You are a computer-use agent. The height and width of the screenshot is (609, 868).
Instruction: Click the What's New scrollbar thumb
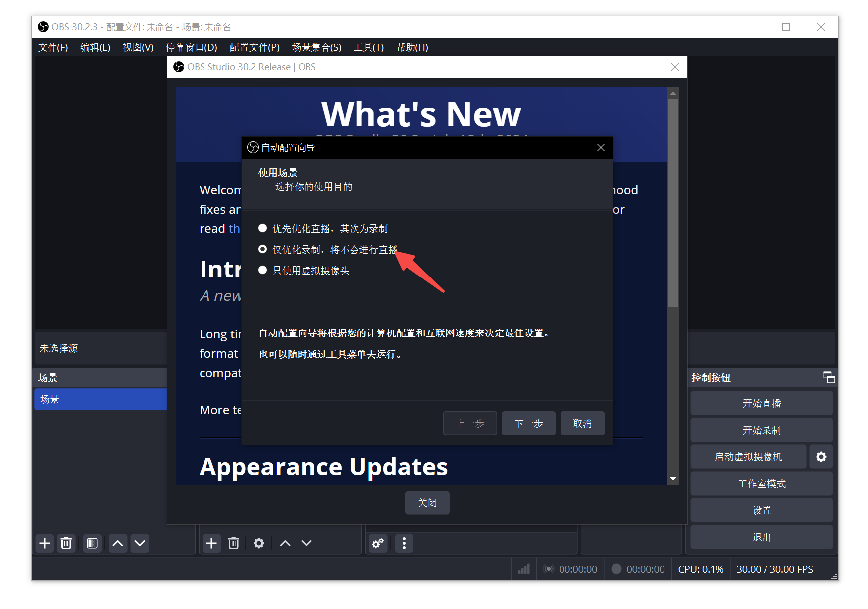(673, 203)
